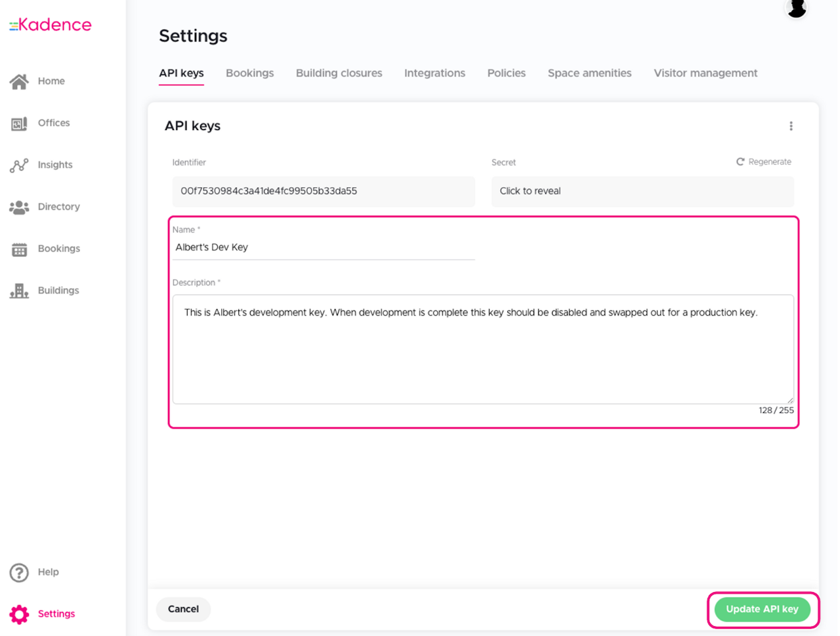Regenerate the API secret

point(763,162)
